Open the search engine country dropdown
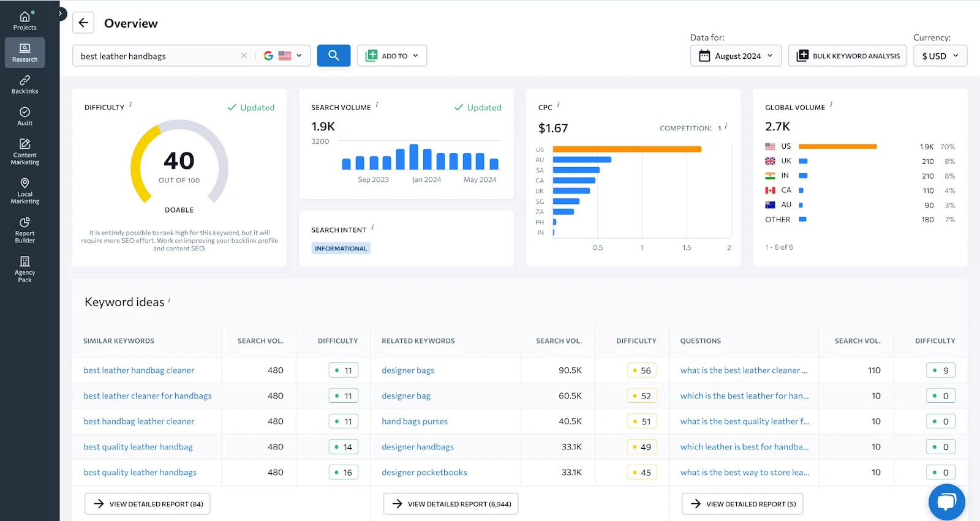The width and height of the screenshot is (980, 521). pyautogui.click(x=284, y=56)
